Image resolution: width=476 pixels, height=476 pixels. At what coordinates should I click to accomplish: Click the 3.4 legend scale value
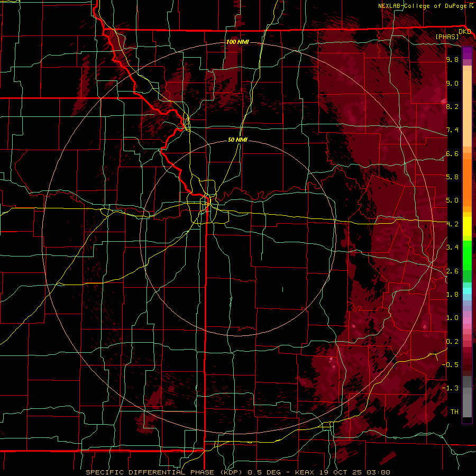coord(452,248)
